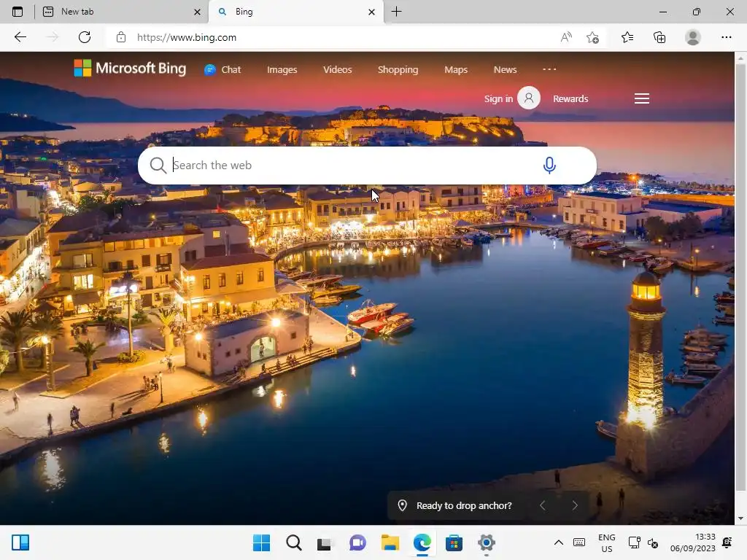Open Ready to drop anchor? image info
The height and width of the screenshot is (560, 747).
(x=464, y=506)
